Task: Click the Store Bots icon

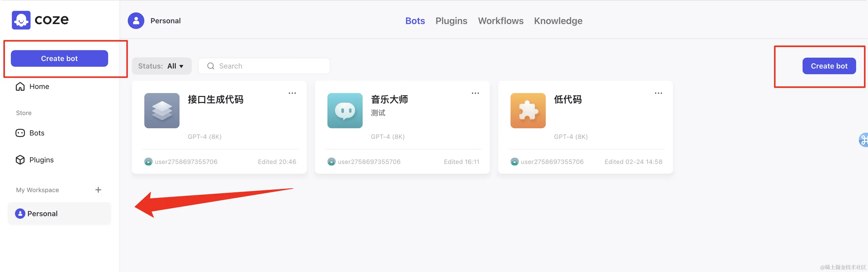Action: point(20,133)
